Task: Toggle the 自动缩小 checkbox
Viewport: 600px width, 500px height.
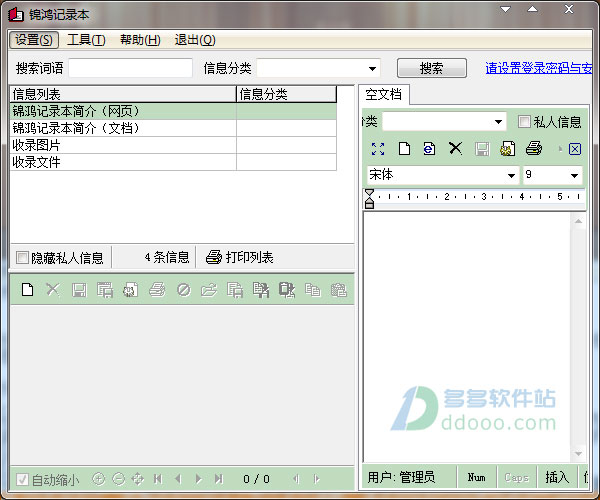Action: pos(22,479)
